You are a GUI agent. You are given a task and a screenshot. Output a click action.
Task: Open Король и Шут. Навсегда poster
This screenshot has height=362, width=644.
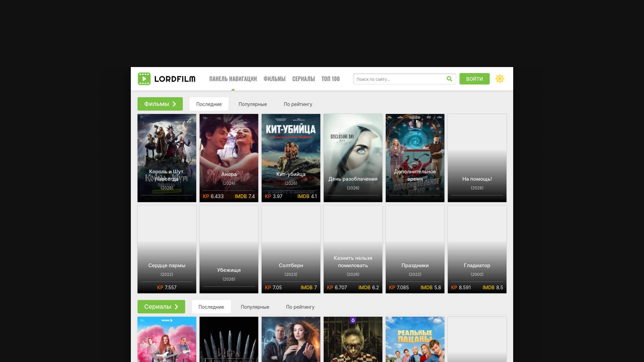167,158
